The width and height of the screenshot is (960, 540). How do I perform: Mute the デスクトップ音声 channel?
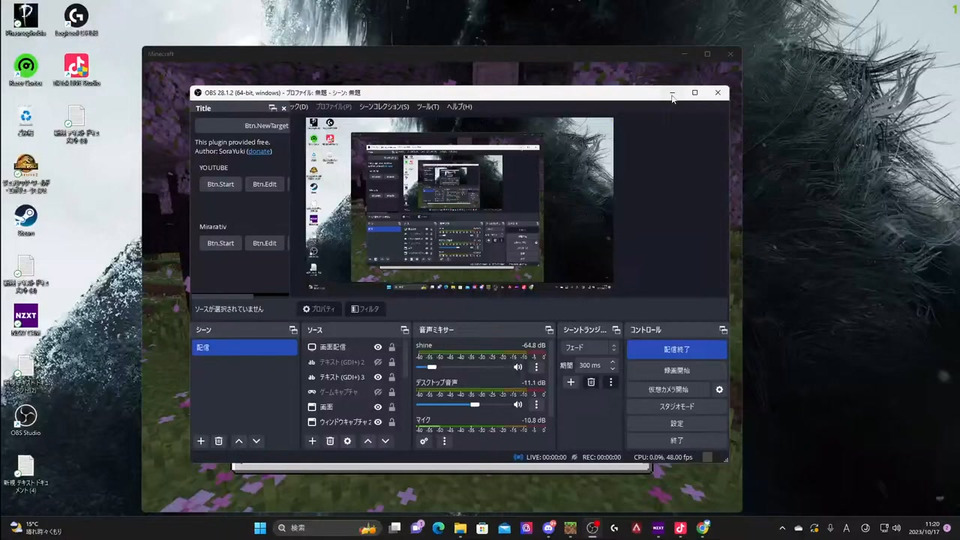(518, 405)
